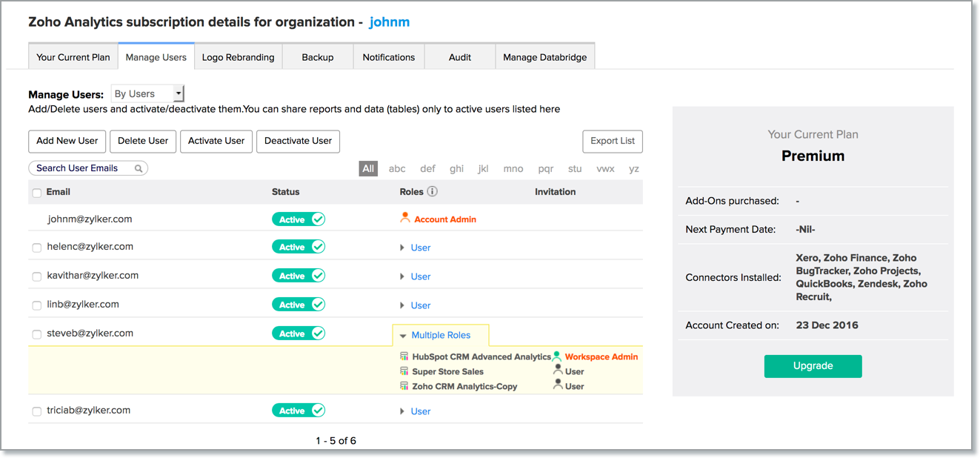The width and height of the screenshot is (980, 458).
Task: Collapse the Multiple Roles list for steveb
Action: 403,336
